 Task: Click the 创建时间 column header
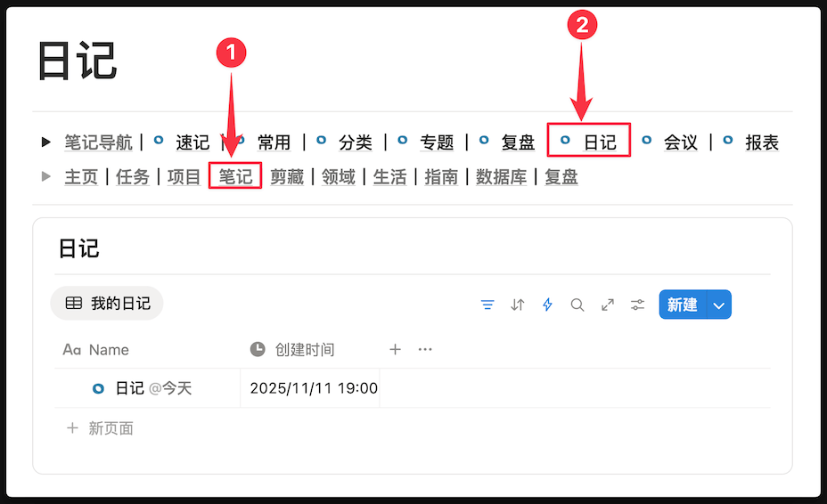coord(304,350)
